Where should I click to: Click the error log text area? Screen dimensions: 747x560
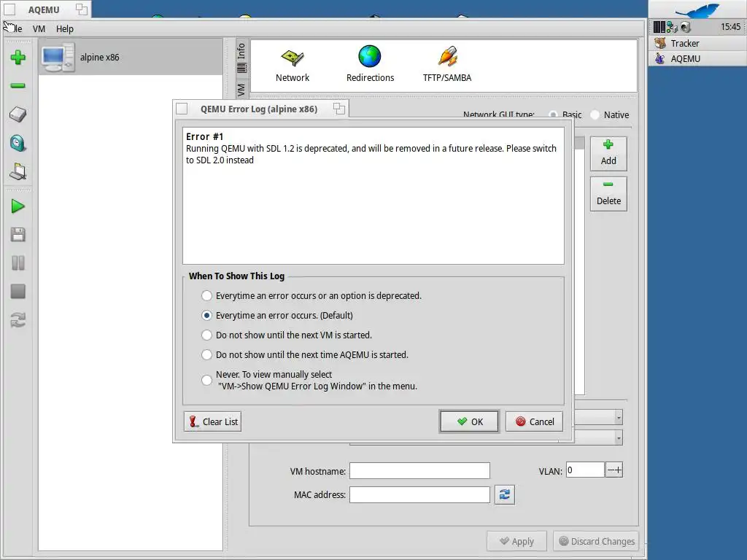coord(373,195)
